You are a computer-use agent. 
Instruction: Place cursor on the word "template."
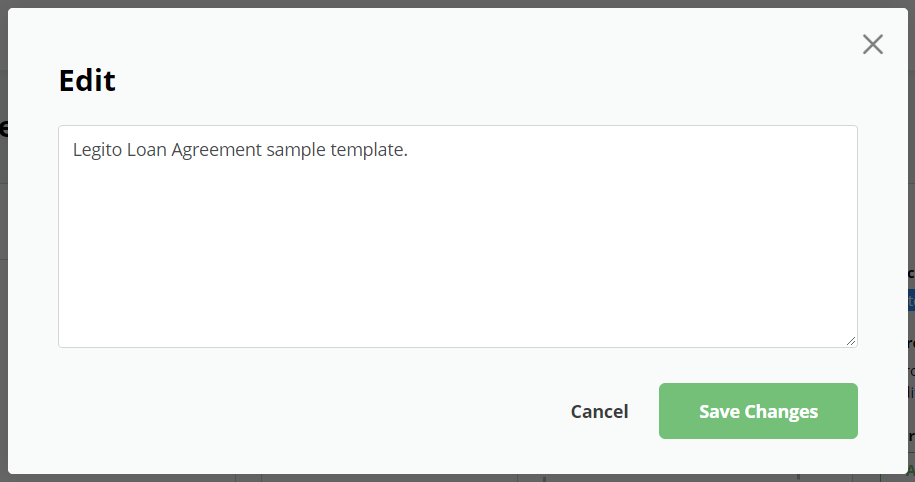(x=369, y=151)
